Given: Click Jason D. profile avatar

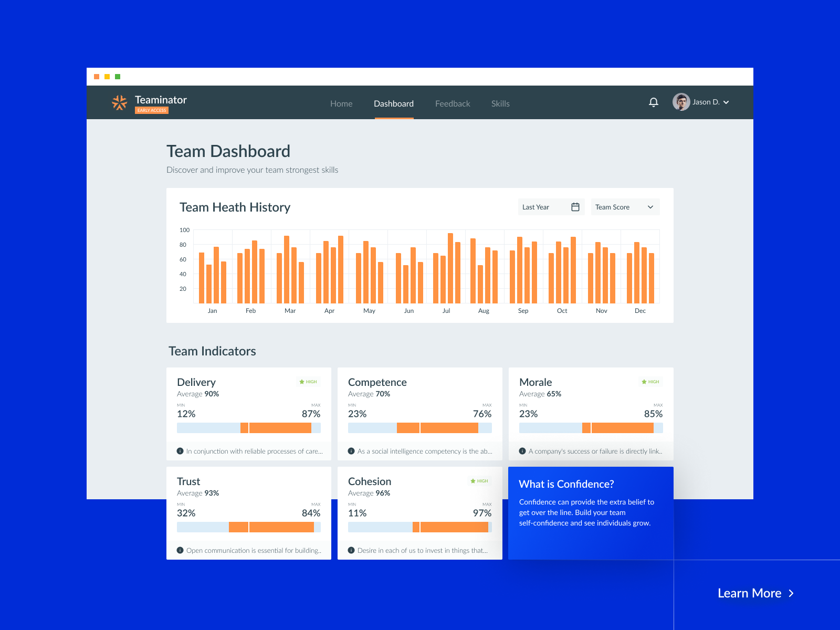Looking at the screenshot, I should coord(681,102).
